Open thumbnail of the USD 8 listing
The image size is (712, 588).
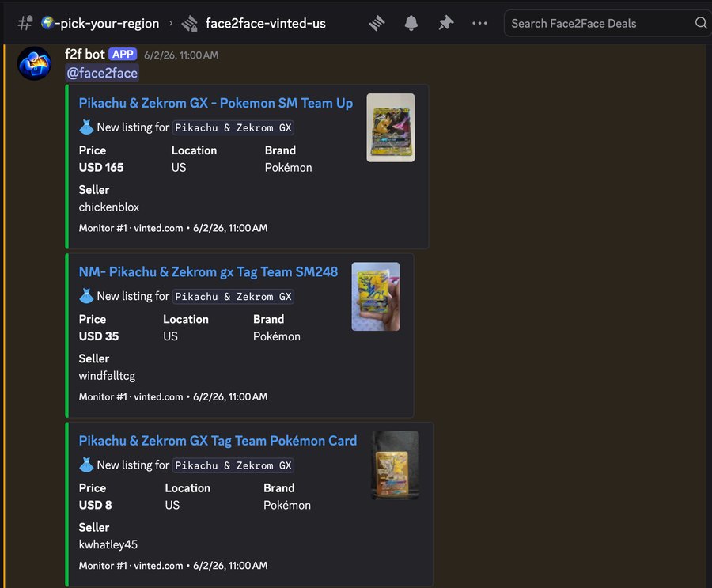395,465
